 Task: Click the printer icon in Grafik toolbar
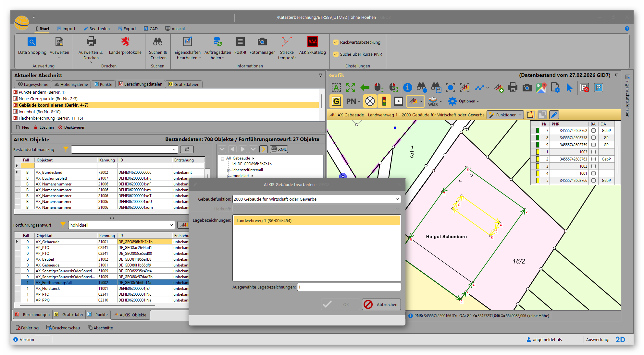pos(513,88)
